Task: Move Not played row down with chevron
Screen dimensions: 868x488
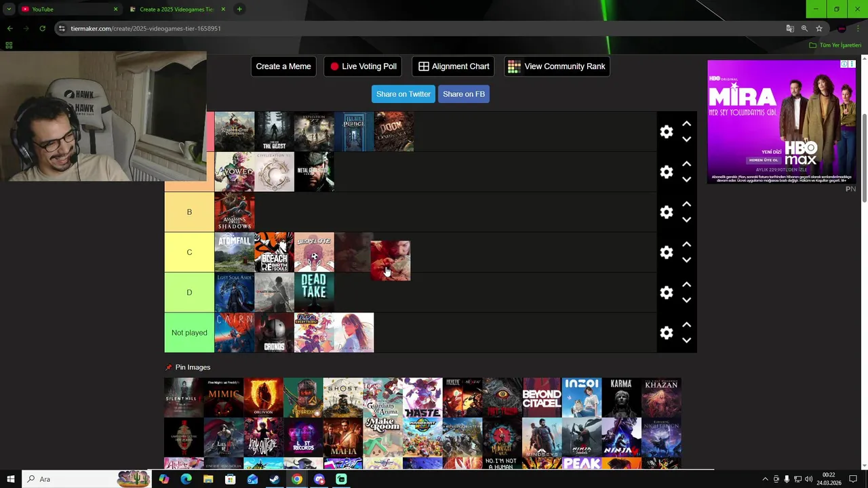Action: (686, 340)
